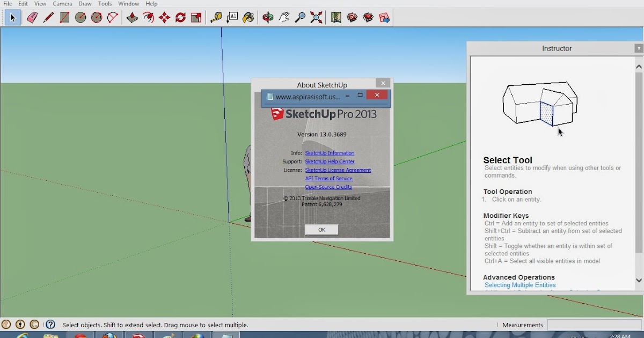Toggle Instructor via the question mark icon

click(x=50, y=325)
